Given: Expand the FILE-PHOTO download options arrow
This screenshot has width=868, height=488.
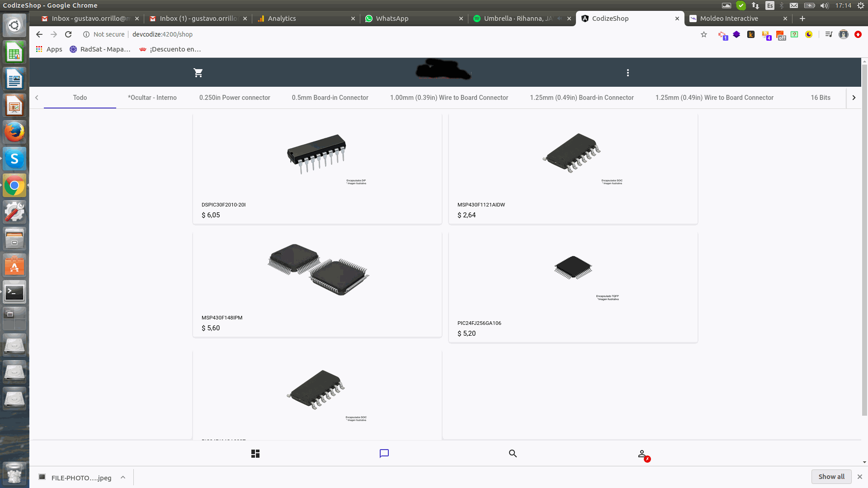Looking at the screenshot, I should [123, 477].
